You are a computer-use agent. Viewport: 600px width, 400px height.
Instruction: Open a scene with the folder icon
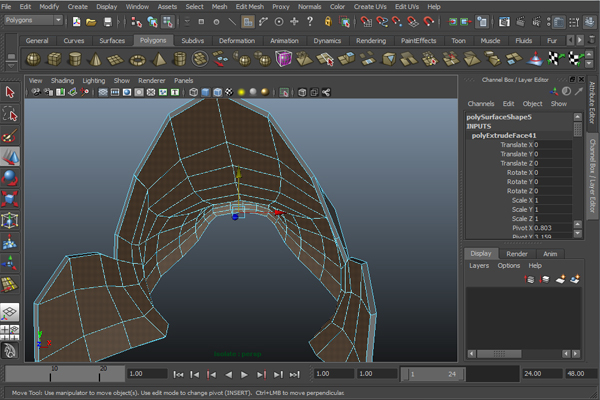91,22
